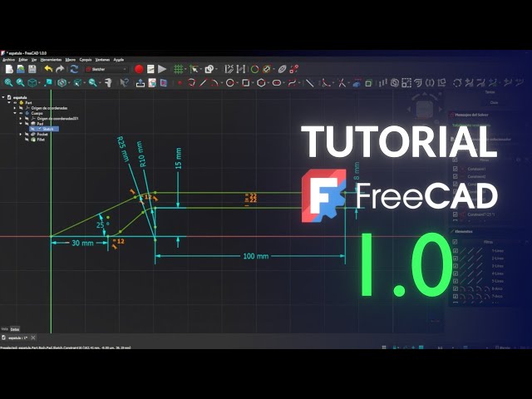Select the line drawing tool
Screen dimensions: 532x399
tap(203, 82)
